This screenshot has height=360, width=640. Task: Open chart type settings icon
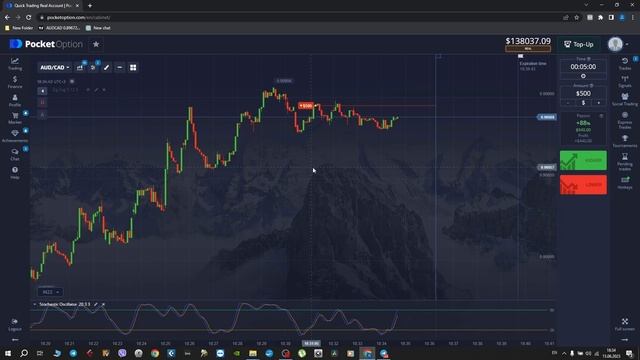80,67
